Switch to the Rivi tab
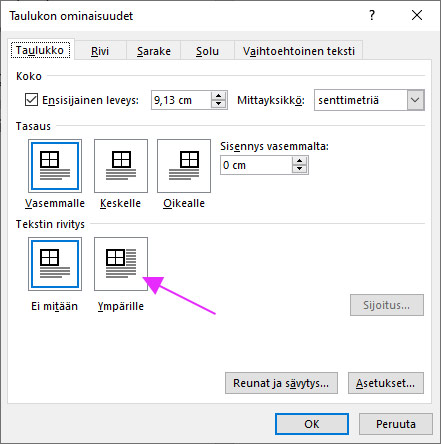 [100, 51]
